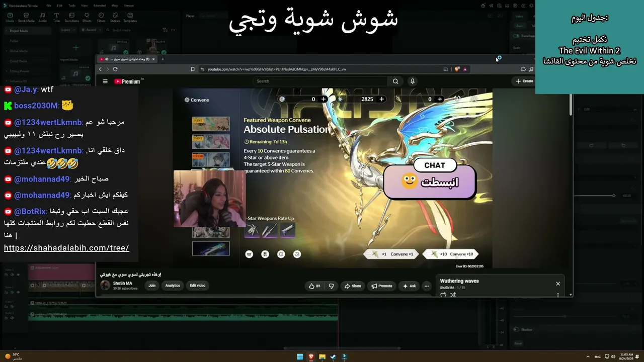
Task: Click the Share button under video
Action: (x=353, y=286)
